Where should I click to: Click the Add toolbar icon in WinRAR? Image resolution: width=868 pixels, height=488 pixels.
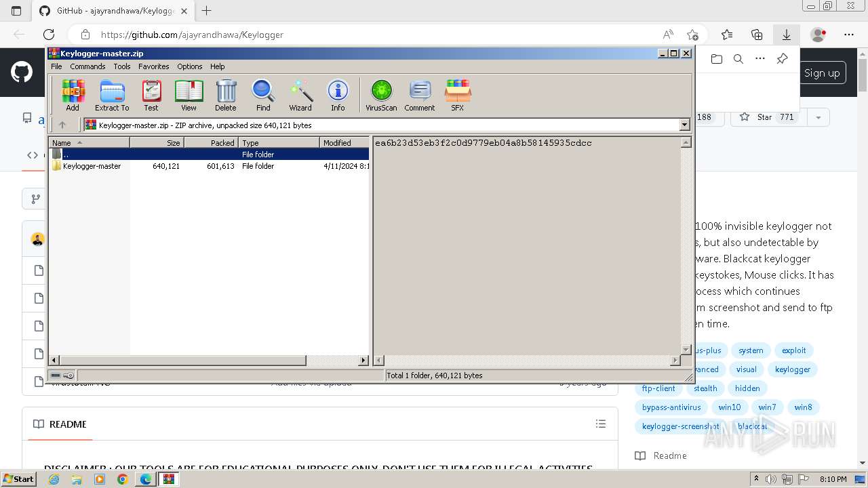(x=73, y=95)
